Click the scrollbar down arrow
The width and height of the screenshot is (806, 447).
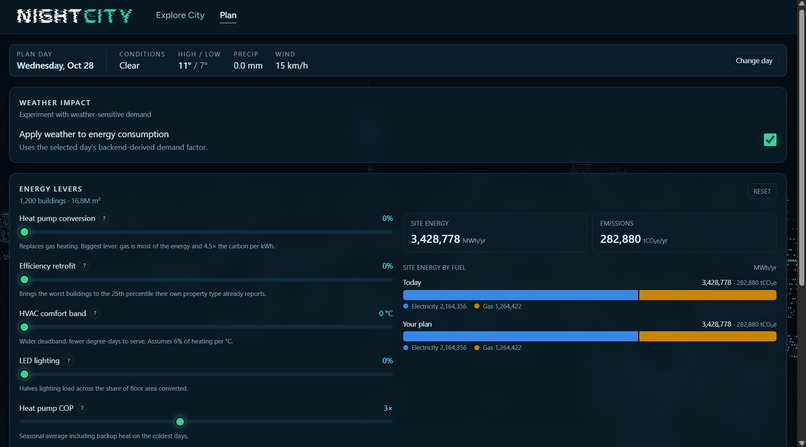(x=801, y=443)
